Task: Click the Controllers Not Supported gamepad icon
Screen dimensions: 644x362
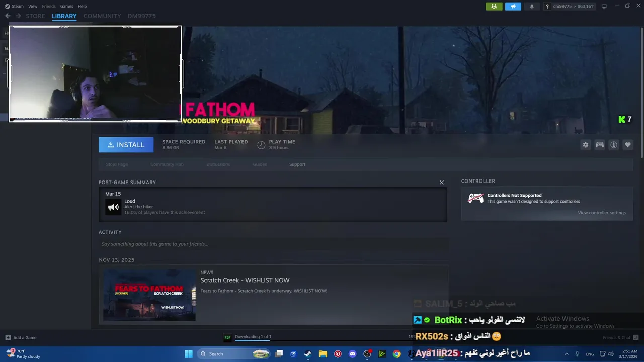Action: (x=475, y=198)
